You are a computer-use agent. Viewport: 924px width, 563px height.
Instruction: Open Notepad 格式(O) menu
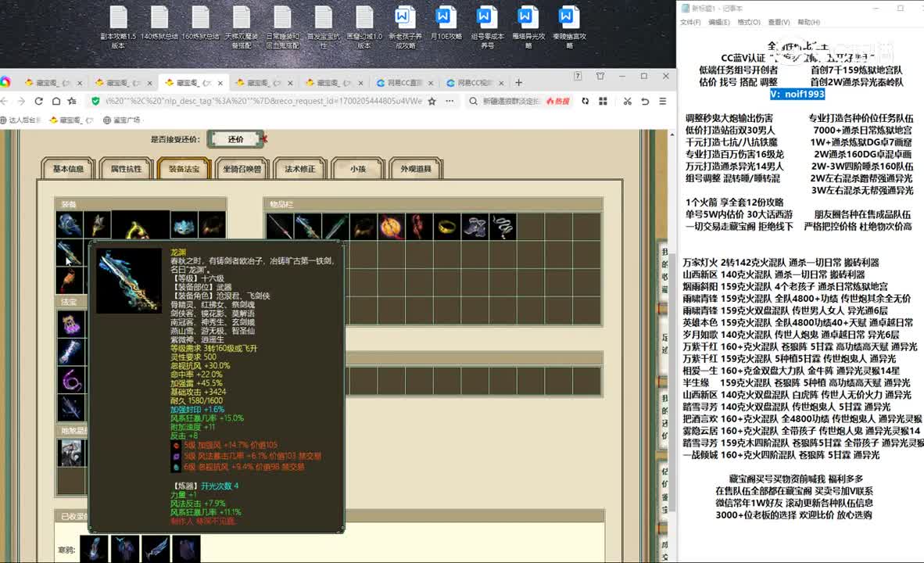click(x=748, y=23)
